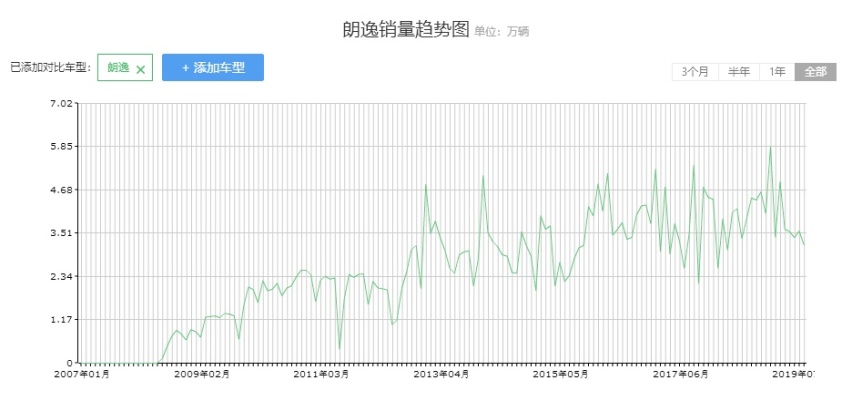Click the 1.17 y-axis label
This screenshot has height=401, width=852.
click(61, 319)
